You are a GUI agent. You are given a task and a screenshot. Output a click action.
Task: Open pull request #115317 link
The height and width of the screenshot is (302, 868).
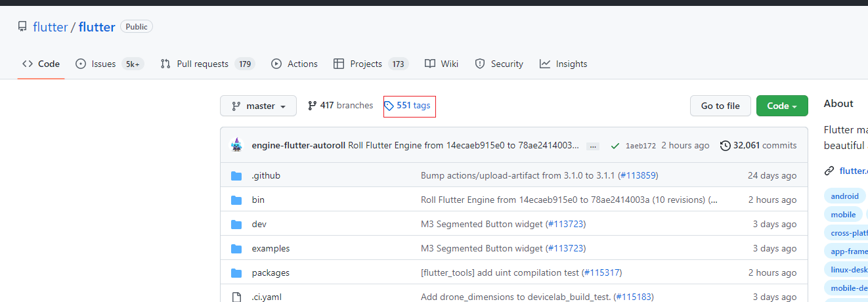pos(601,272)
